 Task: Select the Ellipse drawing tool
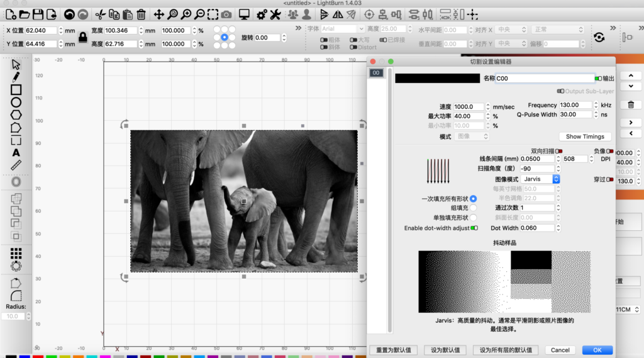point(16,103)
